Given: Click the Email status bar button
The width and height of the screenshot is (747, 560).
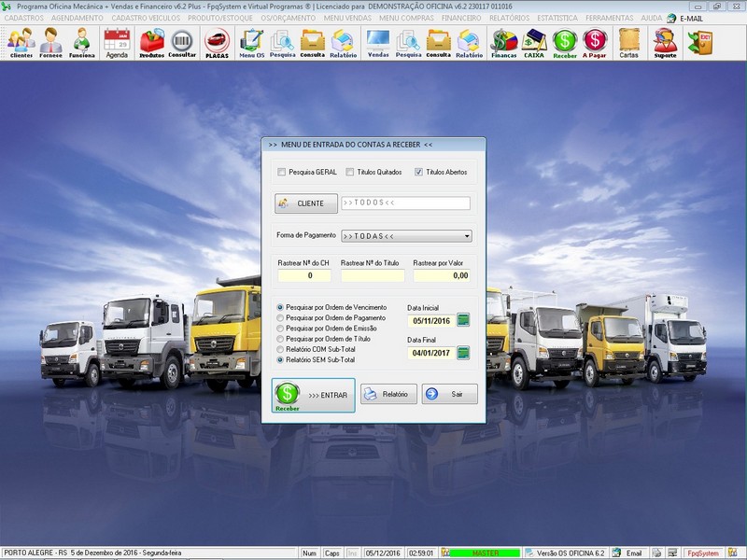Looking at the screenshot, I should [628, 553].
